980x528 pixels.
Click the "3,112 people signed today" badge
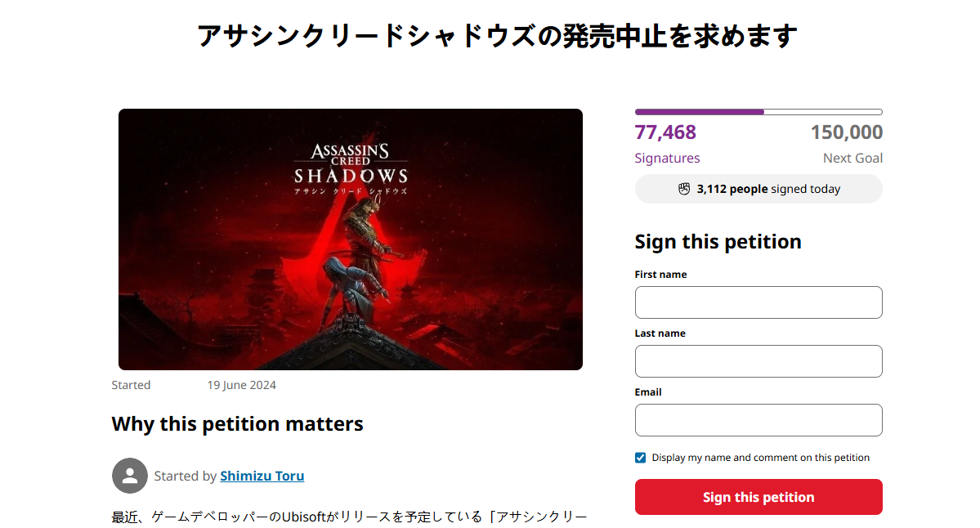coord(758,189)
